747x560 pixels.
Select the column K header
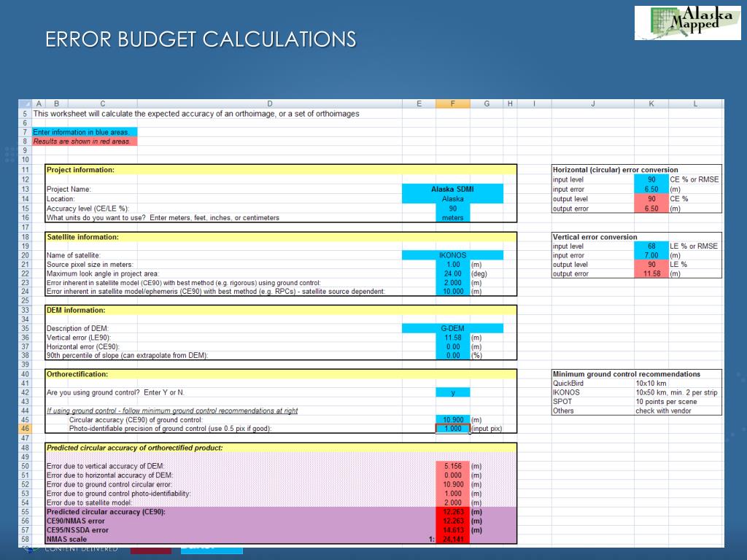pyautogui.click(x=651, y=104)
